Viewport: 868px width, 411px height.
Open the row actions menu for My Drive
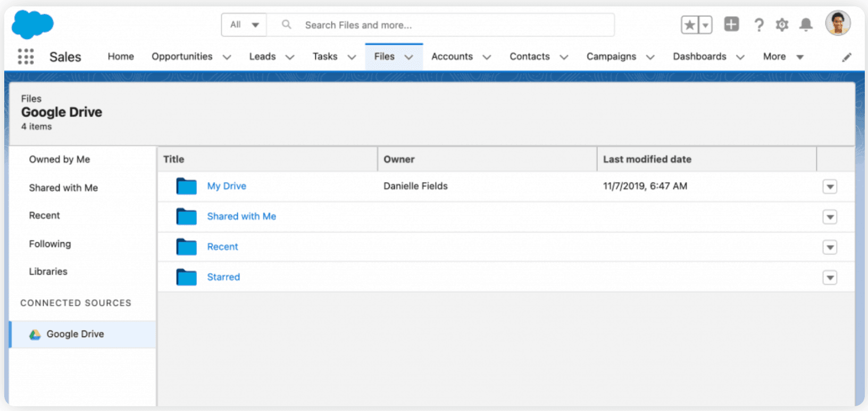(x=830, y=187)
